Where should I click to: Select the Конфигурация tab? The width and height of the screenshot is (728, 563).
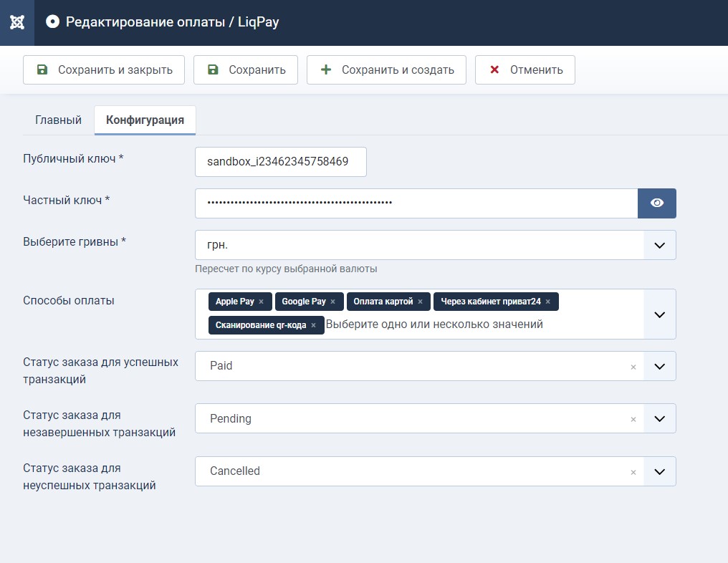coord(145,120)
